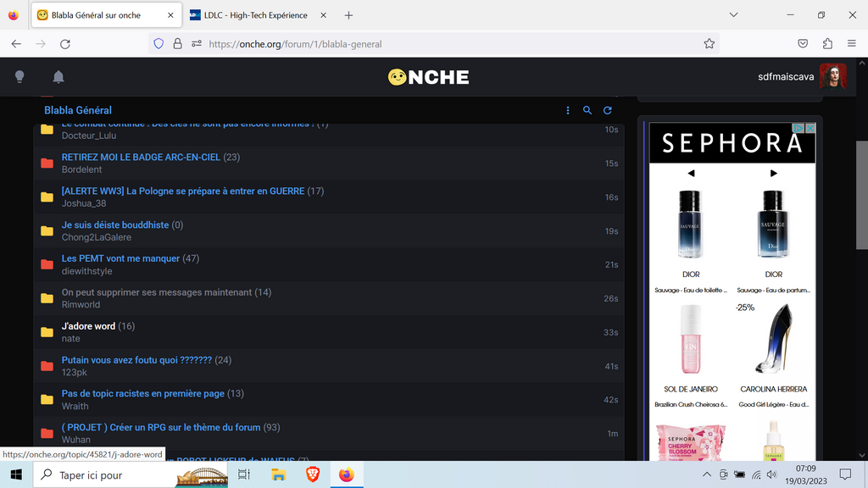Open the Firefox hamburger application menu
The width and height of the screenshot is (868, 488).
coord(852,44)
